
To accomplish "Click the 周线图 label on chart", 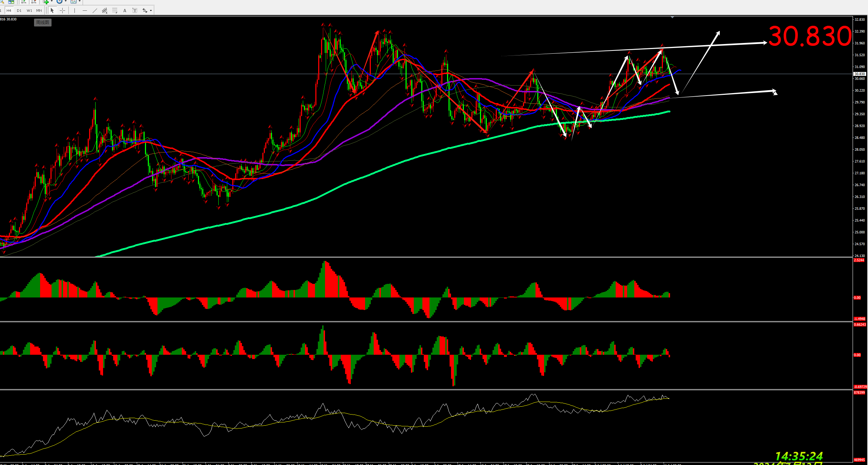I will pyautogui.click(x=43, y=22).
